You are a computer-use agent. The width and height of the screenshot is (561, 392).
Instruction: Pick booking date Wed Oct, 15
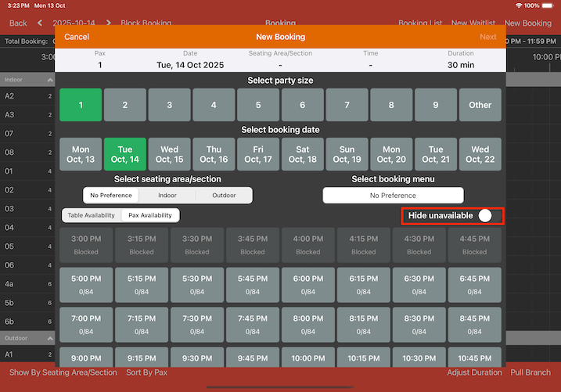pos(169,154)
